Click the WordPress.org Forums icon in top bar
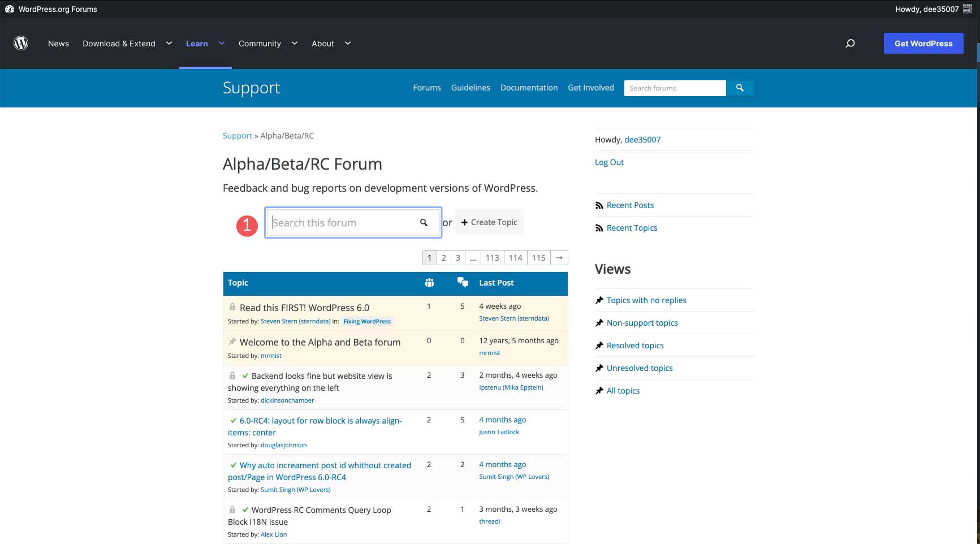980x544 pixels. [9, 9]
